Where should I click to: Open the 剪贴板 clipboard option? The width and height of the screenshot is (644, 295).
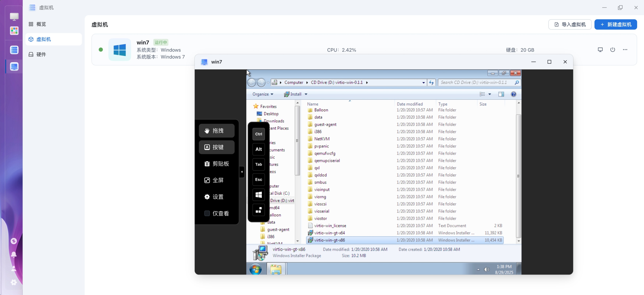217,164
